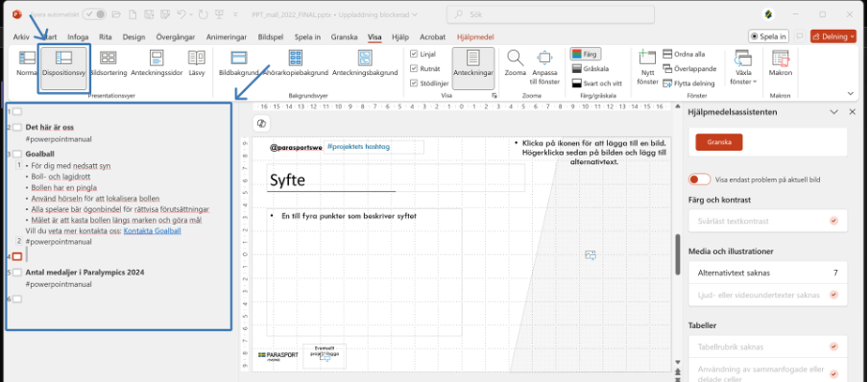This screenshot has width=868, height=382.
Task: Open the Delning share dropdown
Action: (x=833, y=36)
